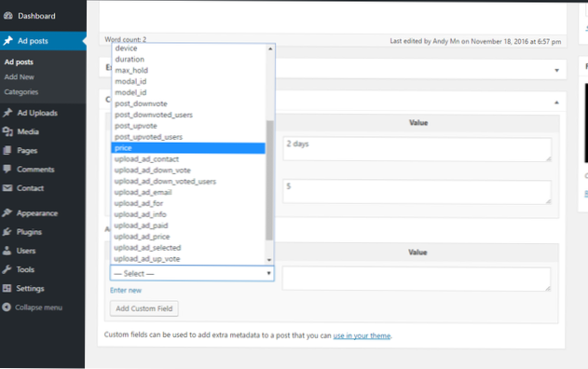Click the Appearance brush icon

[7, 213]
